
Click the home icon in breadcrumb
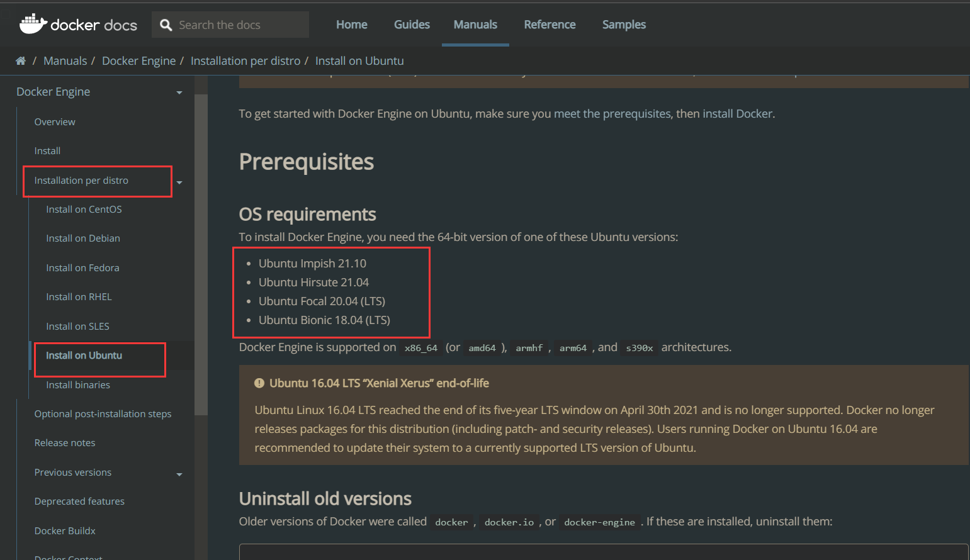coord(21,61)
